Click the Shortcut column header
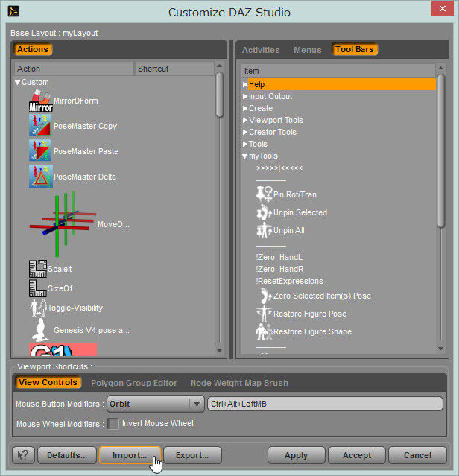Screen dimensions: 459x476 point(174,69)
